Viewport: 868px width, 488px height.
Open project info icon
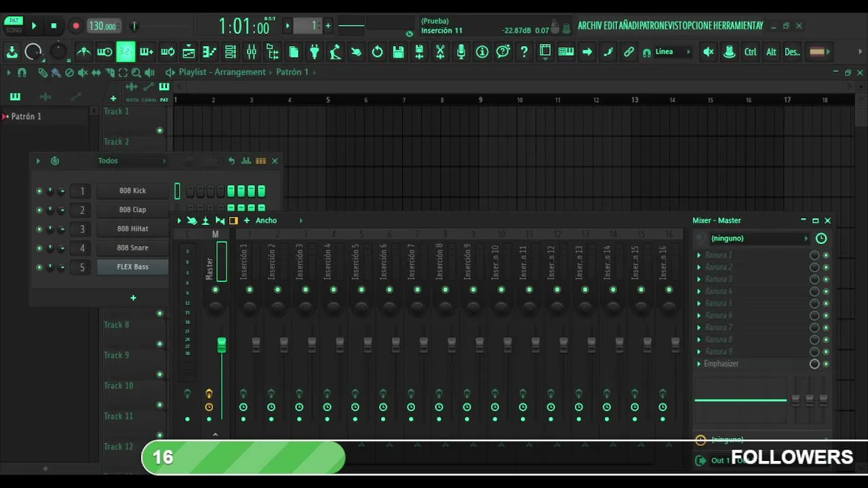coord(482,52)
